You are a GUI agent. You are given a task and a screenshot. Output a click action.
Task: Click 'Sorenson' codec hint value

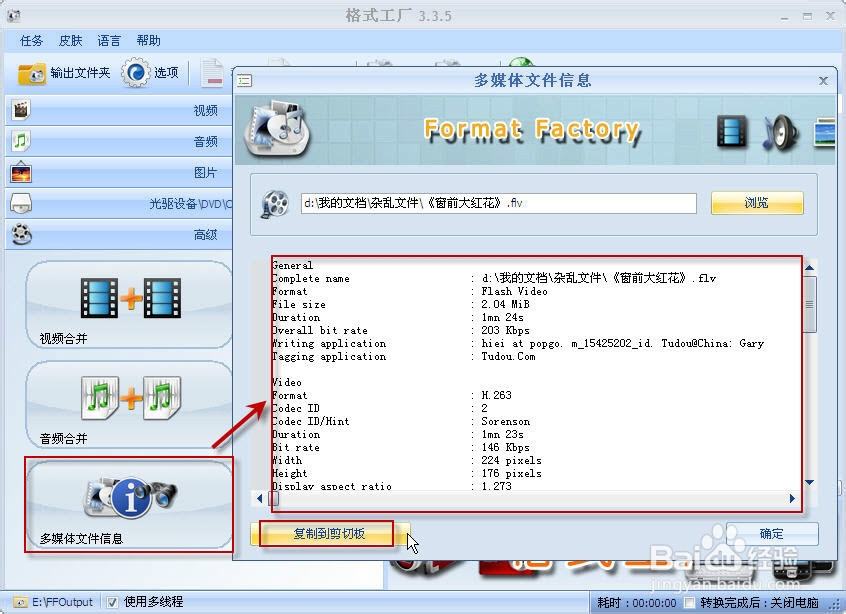click(x=506, y=421)
